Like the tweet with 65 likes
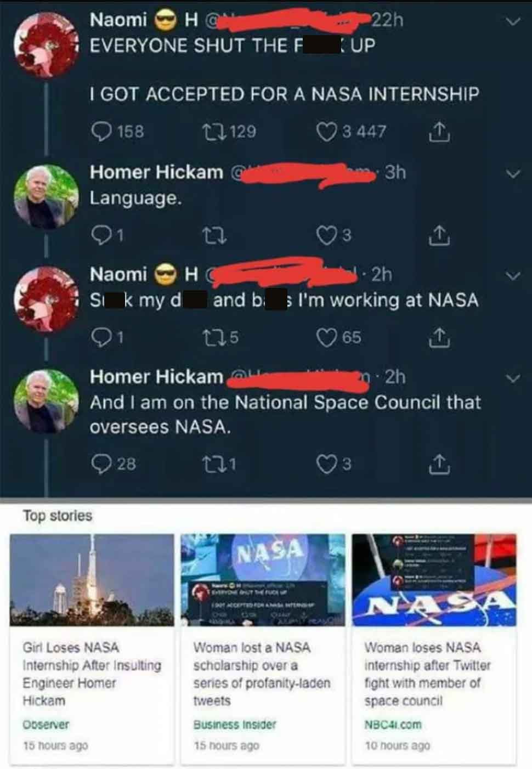This screenshot has height=769, width=532. click(326, 337)
